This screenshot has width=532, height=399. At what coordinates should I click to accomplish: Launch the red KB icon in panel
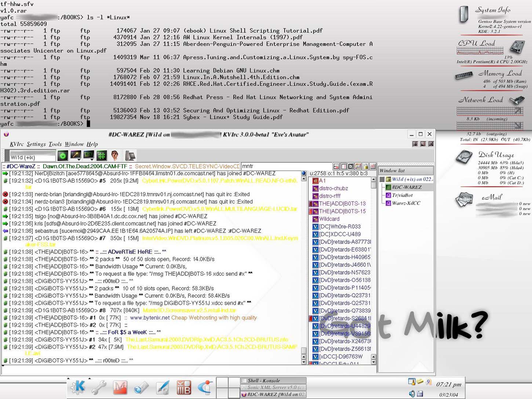pos(183,388)
